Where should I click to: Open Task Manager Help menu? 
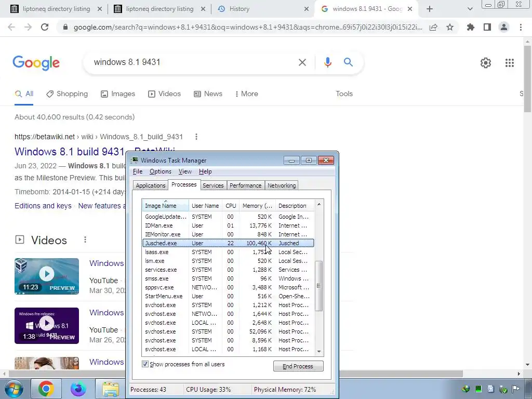click(x=205, y=171)
